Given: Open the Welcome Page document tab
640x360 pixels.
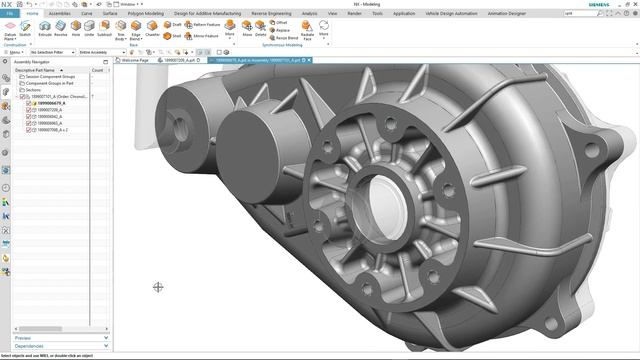Looking at the screenshot, I should point(132,60).
